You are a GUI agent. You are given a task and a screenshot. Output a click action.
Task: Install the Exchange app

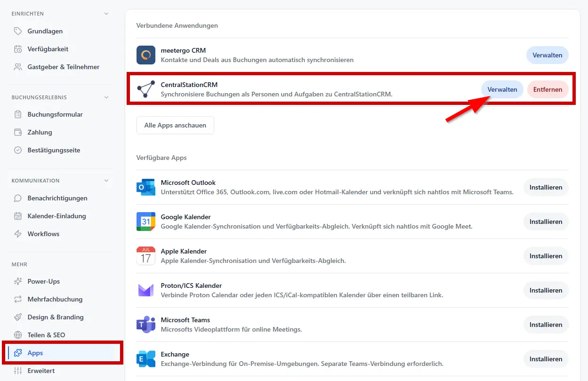[x=546, y=359]
